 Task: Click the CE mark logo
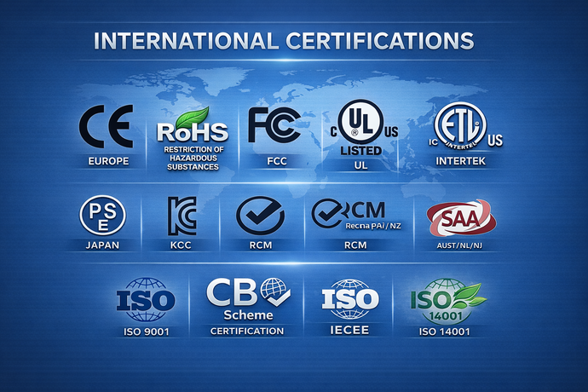(x=106, y=130)
